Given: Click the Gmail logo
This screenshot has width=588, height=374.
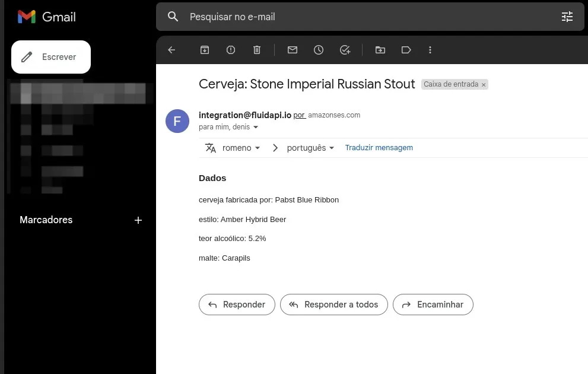Looking at the screenshot, I should [46, 17].
